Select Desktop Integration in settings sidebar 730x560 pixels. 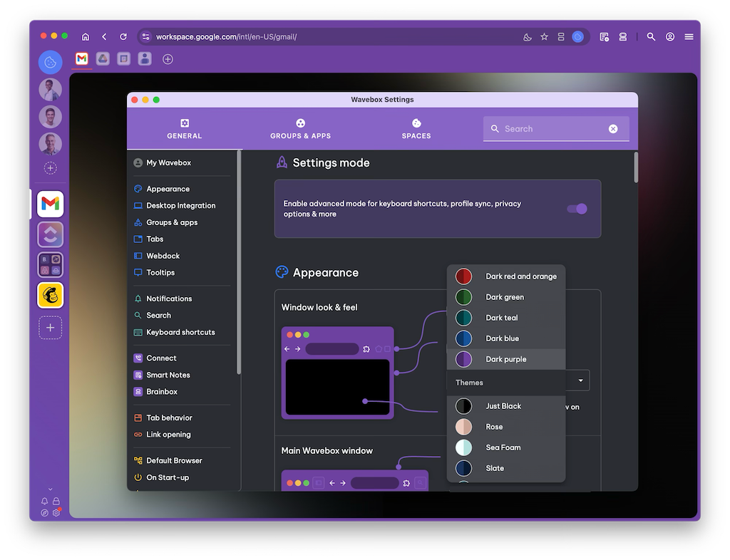pos(175,206)
